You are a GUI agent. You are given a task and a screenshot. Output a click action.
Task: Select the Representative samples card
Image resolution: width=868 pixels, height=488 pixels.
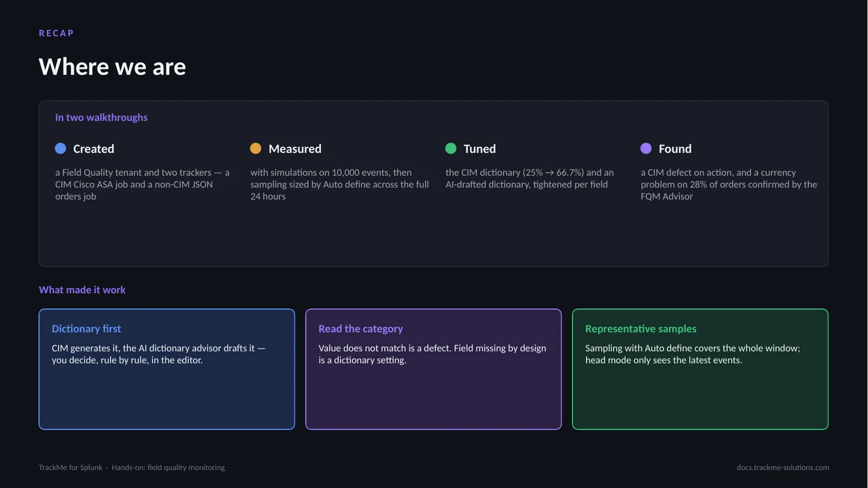tap(700, 369)
